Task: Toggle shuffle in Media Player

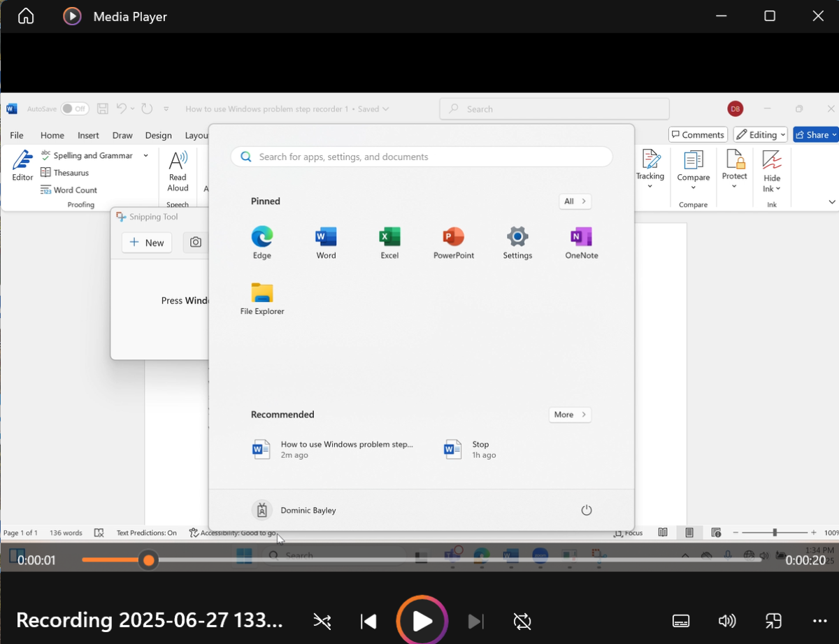Action: (322, 621)
